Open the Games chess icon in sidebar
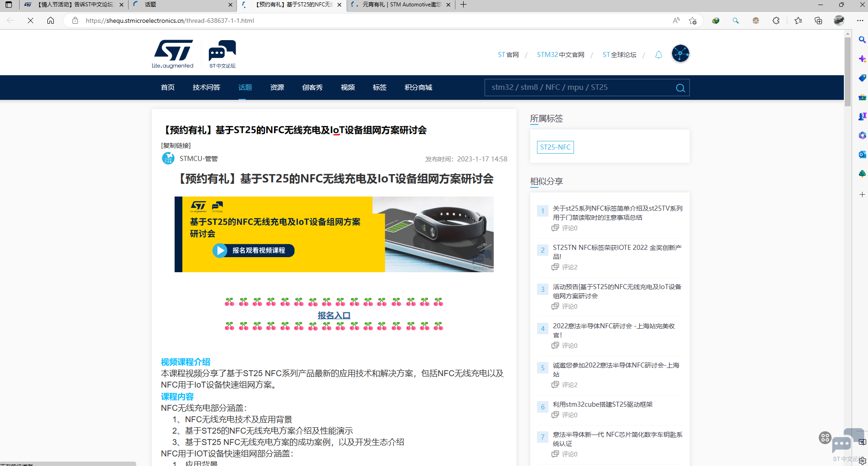This screenshot has width=868, height=466. (x=862, y=116)
